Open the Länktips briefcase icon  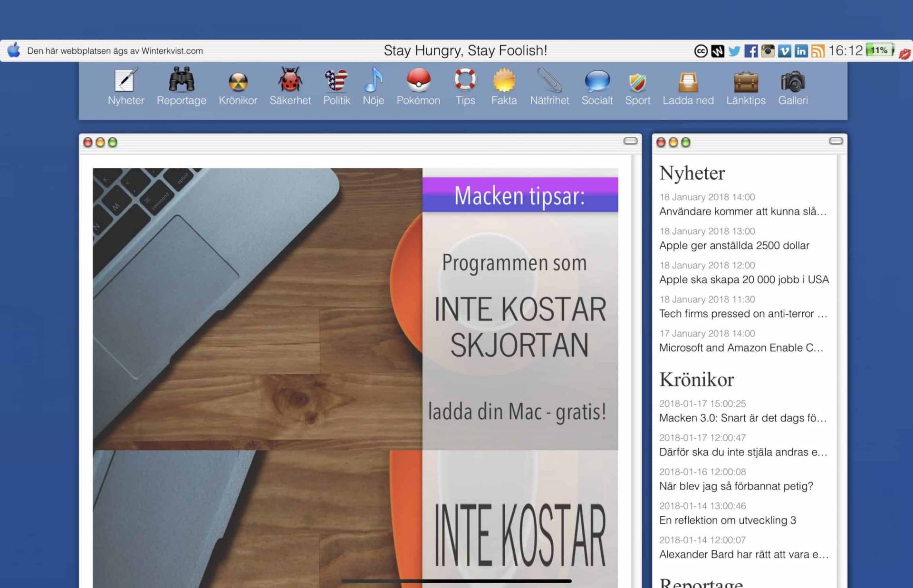(x=746, y=82)
